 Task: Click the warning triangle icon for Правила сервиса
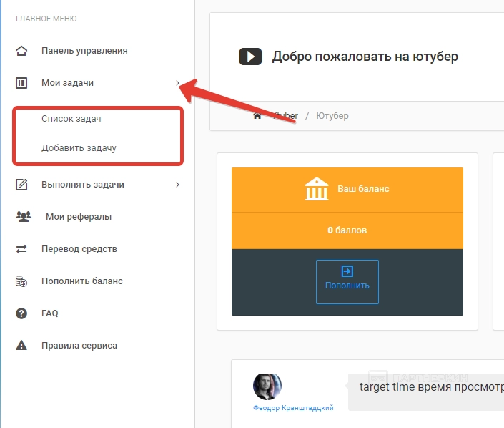[21, 346]
